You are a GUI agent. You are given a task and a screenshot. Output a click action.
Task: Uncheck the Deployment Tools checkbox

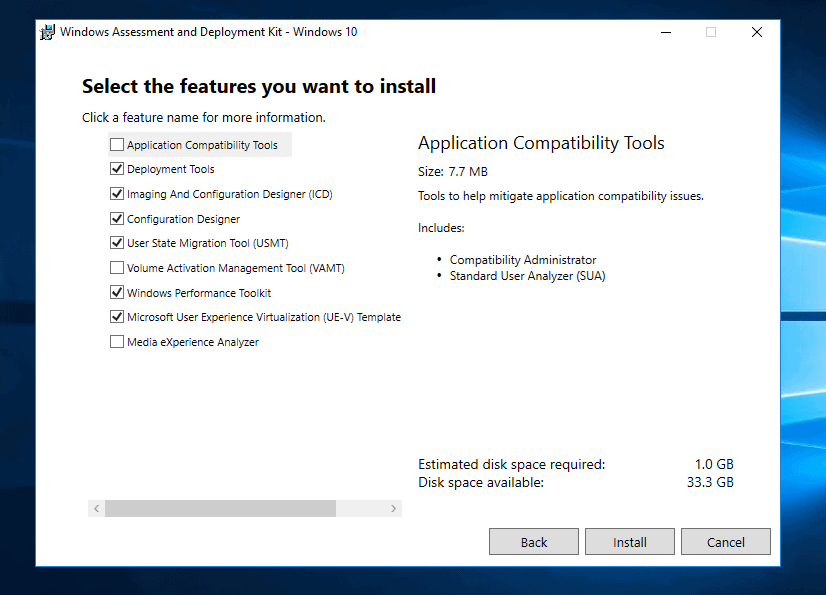[117, 169]
